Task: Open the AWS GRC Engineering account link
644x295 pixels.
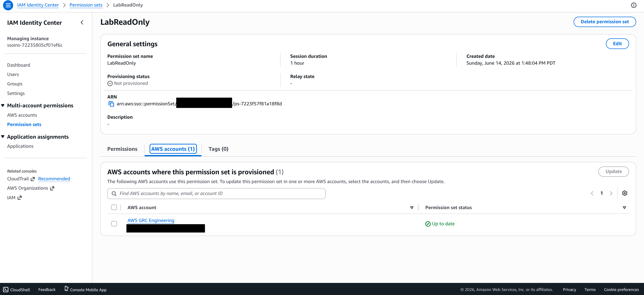Action: pyautogui.click(x=151, y=220)
